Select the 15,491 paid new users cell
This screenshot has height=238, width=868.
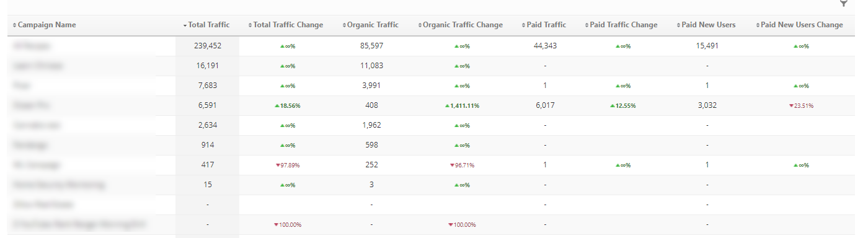coord(707,46)
